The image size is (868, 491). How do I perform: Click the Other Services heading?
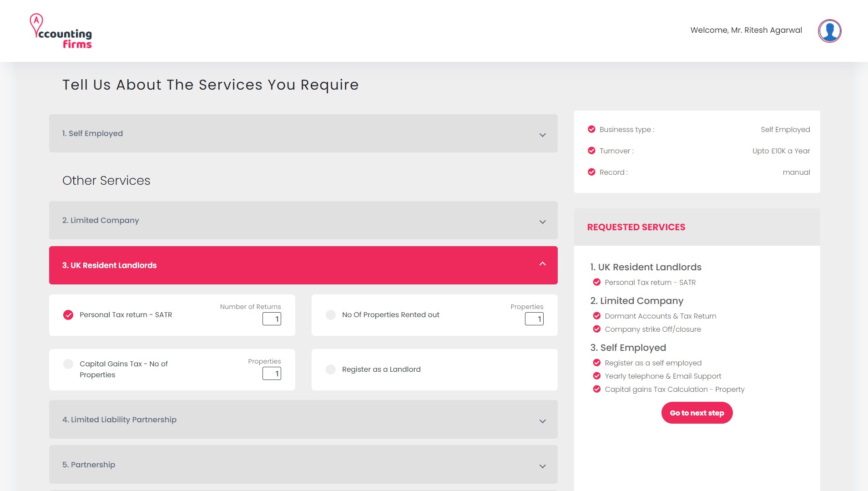(x=106, y=181)
